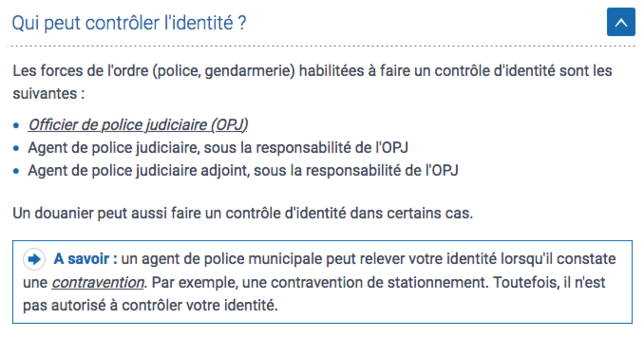Click the blue arrow icon beside "A savoir"
The image size is (644, 338).
(x=34, y=259)
